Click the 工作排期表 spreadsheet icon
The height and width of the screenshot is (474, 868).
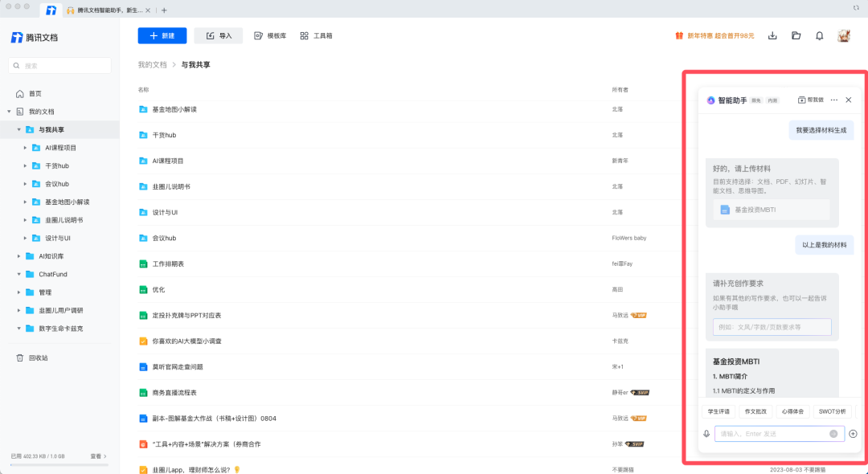coord(143,264)
